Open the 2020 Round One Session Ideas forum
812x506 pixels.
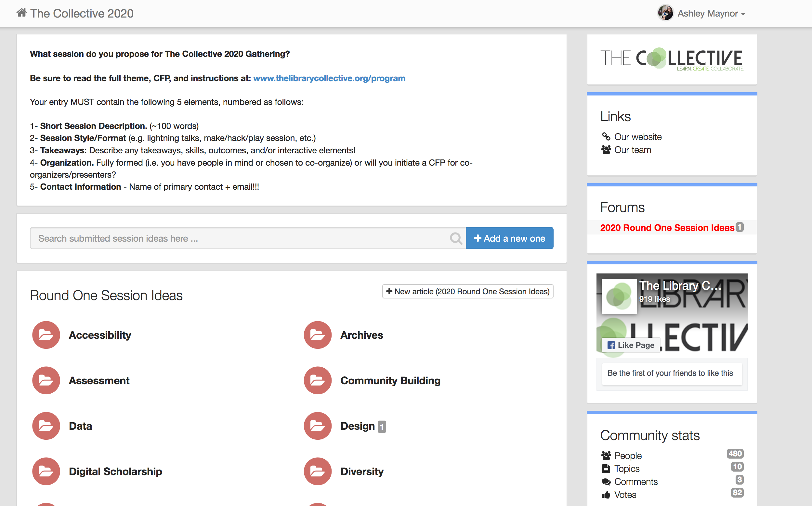[x=667, y=228]
